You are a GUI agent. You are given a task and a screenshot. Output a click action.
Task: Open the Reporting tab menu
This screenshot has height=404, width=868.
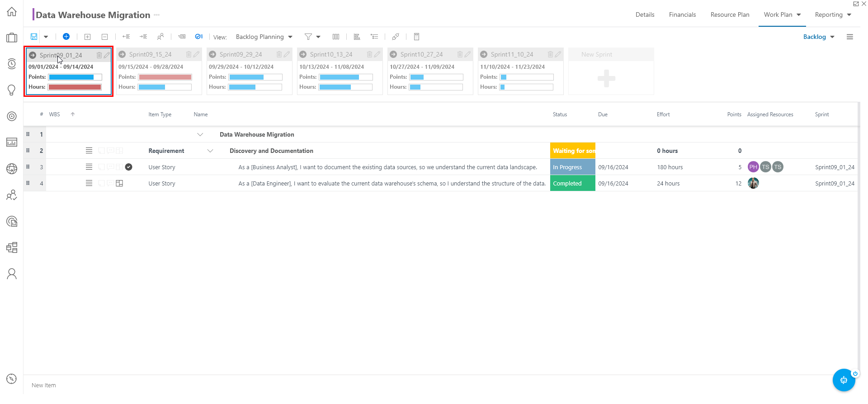[833, 14]
